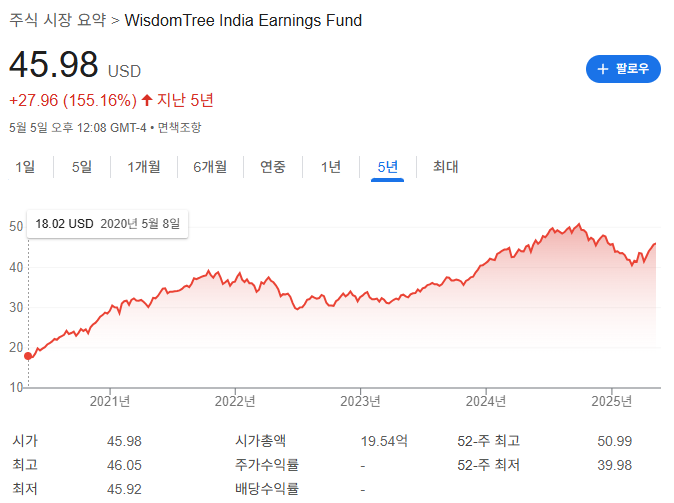Screen dimensions: 674x503
Task: Click the 52-주 최고 label
Action: tap(489, 441)
